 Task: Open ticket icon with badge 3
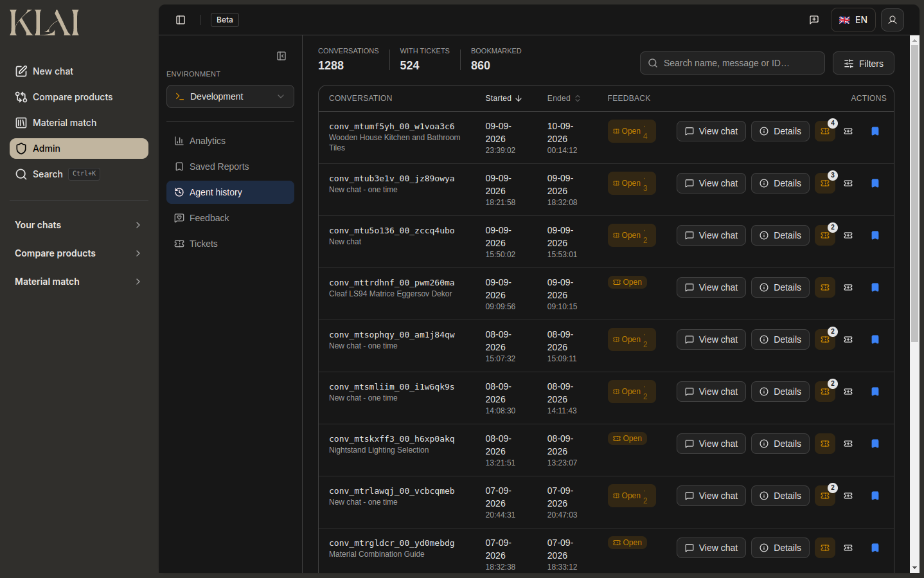pyautogui.click(x=825, y=183)
